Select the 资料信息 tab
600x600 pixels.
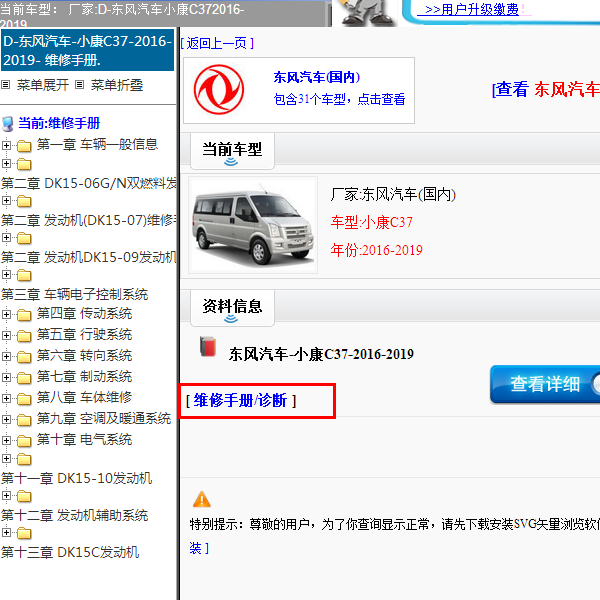pos(232,308)
